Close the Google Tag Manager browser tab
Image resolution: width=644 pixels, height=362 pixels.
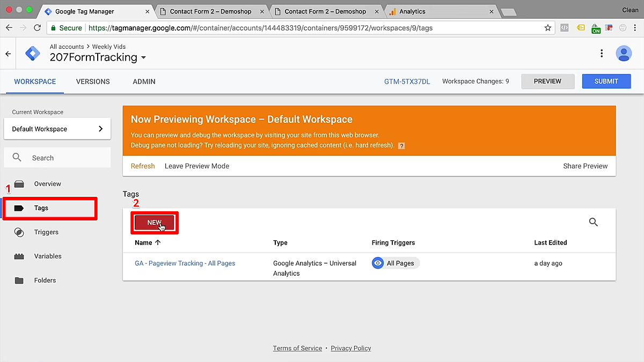coord(147,11)
